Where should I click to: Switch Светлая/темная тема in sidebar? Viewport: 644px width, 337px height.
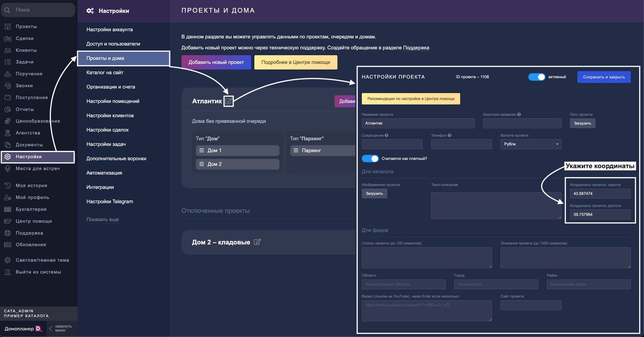coord(42,260)
